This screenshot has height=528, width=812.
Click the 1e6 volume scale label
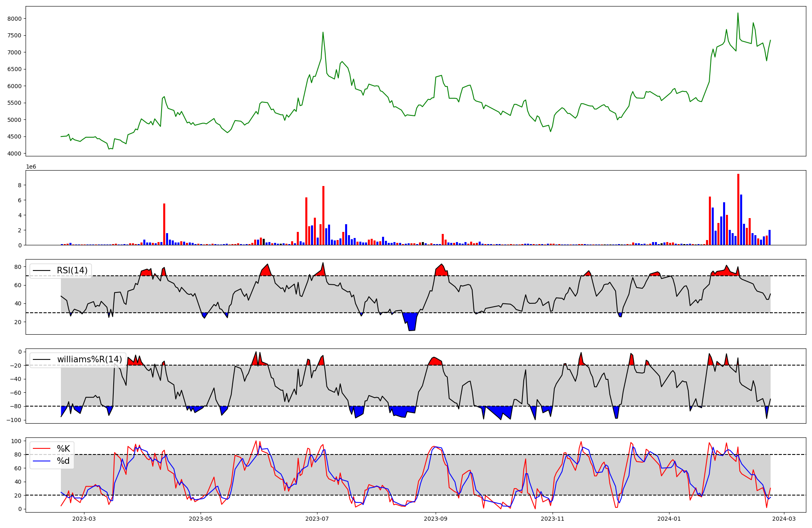coord(31,167)
